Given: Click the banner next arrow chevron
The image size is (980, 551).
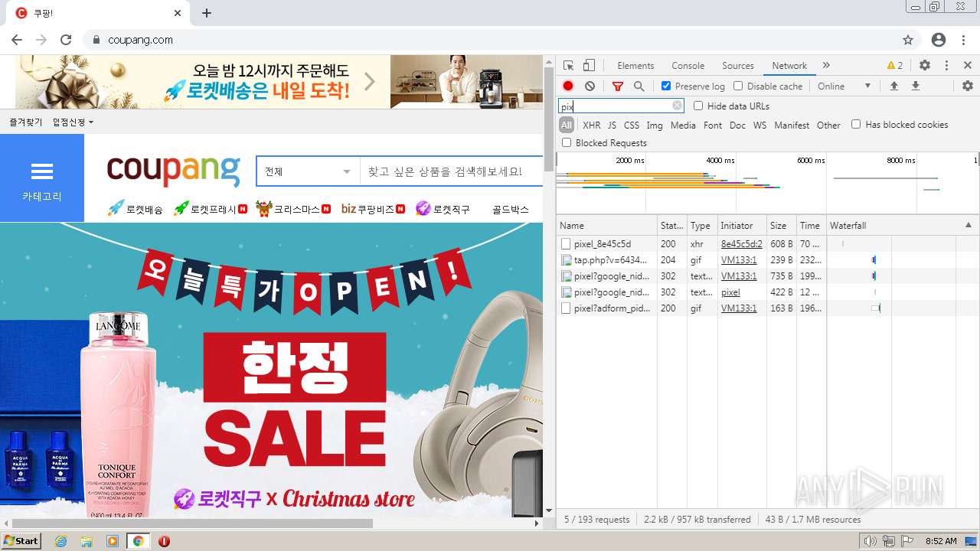Looking at the screenshot, I should coord(370,81).
